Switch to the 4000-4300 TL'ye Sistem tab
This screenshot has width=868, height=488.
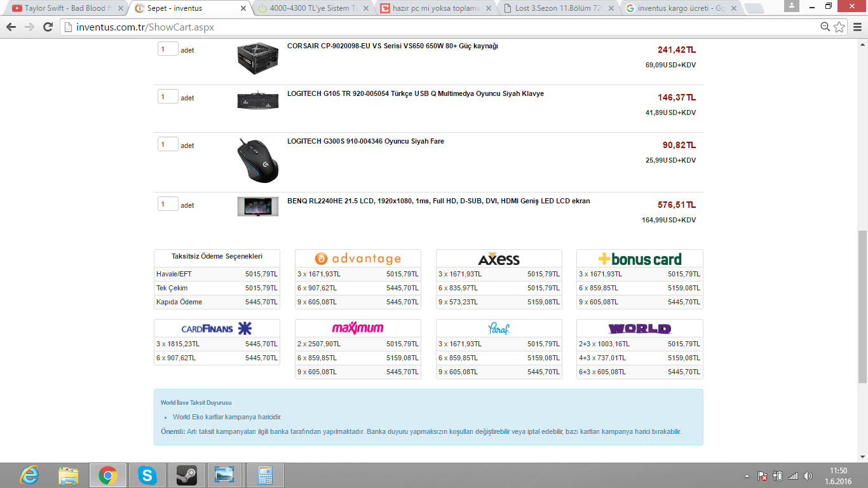[313, 8]
